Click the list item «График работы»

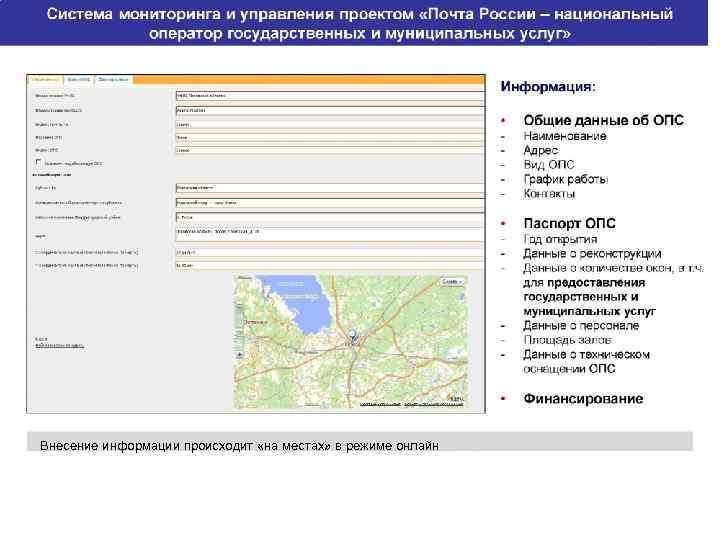click(x=566, y=179)
